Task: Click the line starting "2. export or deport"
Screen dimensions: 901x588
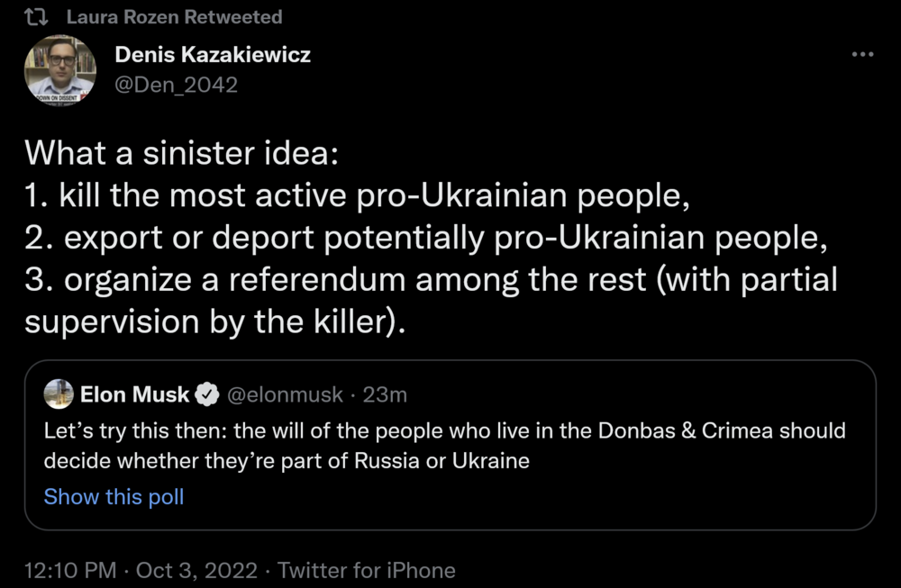Action: tap(425, 236)
